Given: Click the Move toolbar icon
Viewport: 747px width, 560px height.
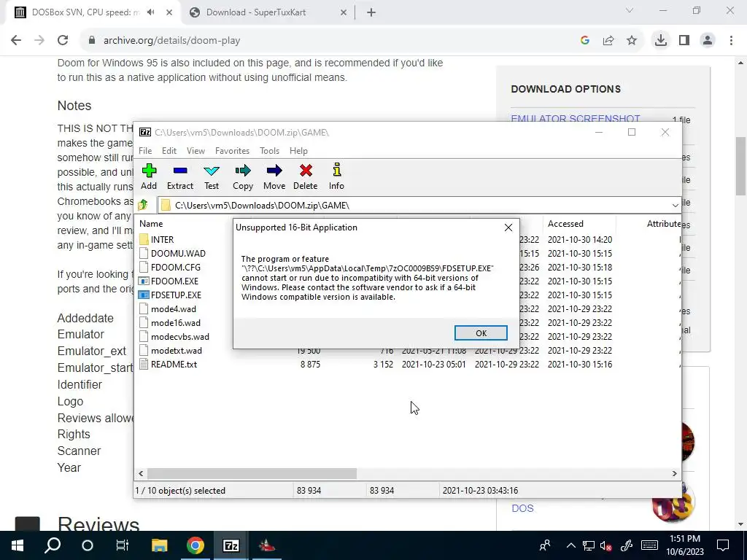Looking at the screenshot, I should point(274,176).
